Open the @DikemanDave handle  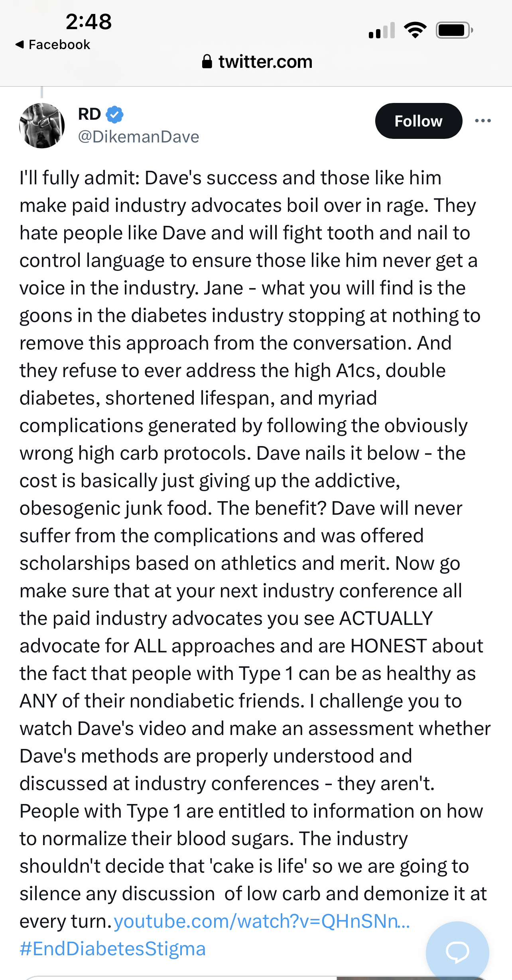[138, 137]
